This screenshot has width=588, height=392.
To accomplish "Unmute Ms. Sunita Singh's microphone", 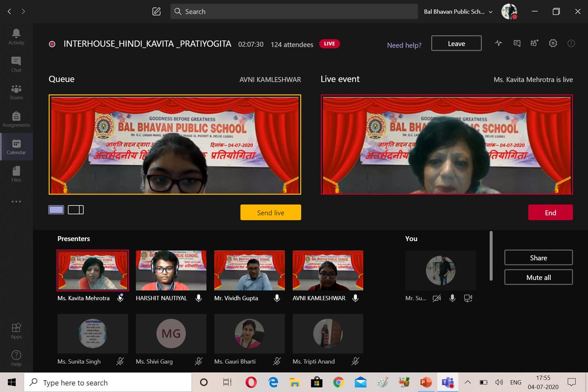I will tap(120, 361).
